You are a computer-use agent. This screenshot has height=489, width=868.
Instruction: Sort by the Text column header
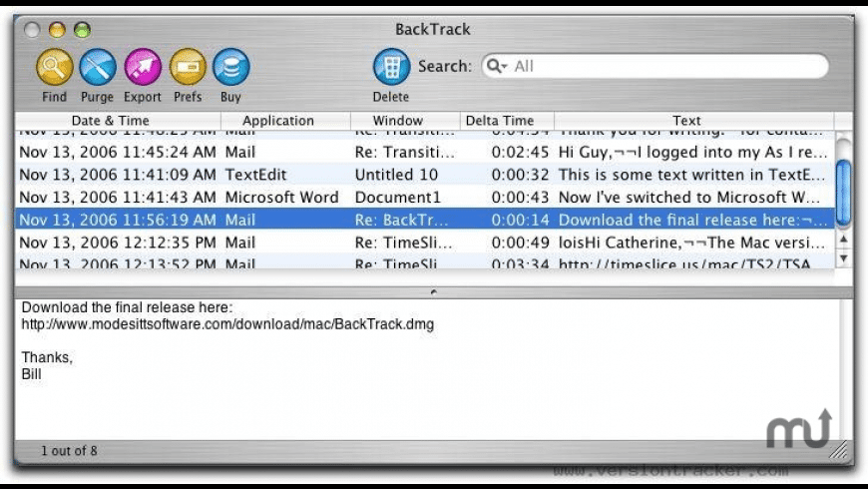pyautogui.click(x=693, y=120)
